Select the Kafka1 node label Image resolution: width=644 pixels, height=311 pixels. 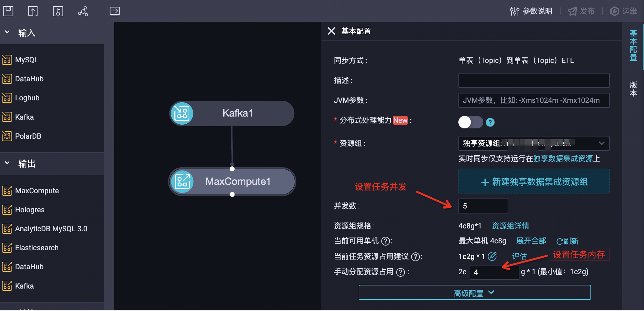238,113
